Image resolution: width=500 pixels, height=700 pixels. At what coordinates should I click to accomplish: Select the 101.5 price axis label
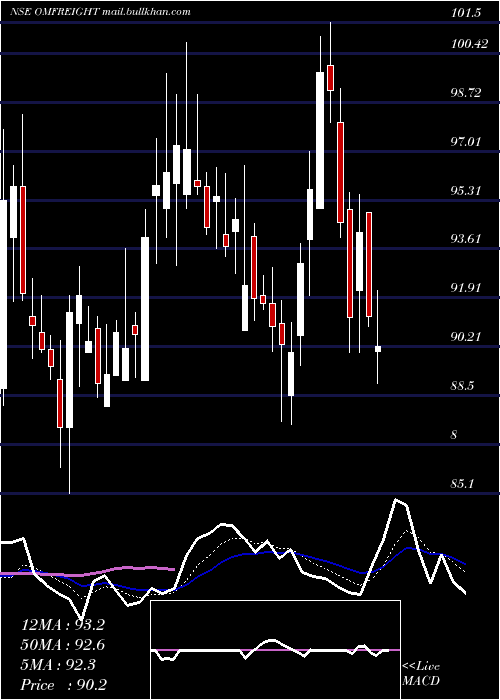[x=466, y=12]
